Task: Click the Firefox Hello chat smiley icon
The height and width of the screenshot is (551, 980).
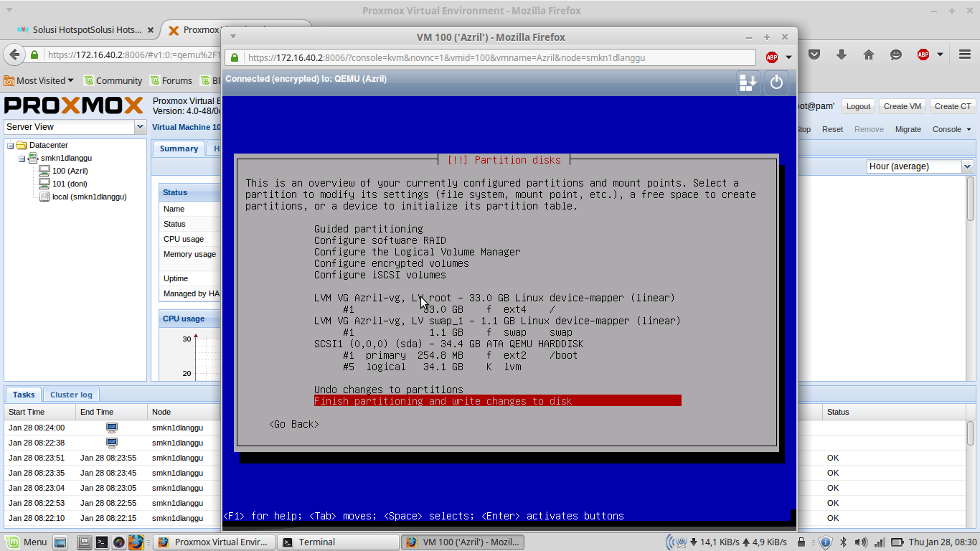Action: (896, 55)
